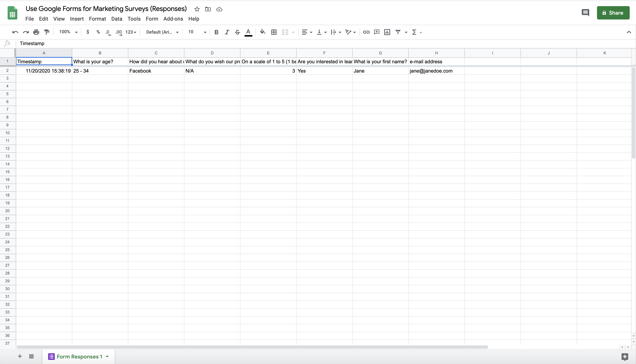Click the fill color bucket icon

tap(262, 32)
